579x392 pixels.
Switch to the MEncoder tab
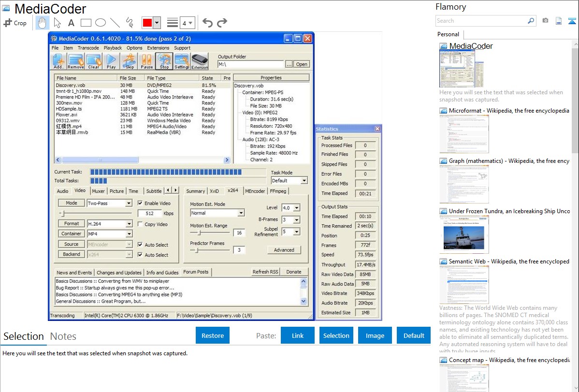click(255, 191)
